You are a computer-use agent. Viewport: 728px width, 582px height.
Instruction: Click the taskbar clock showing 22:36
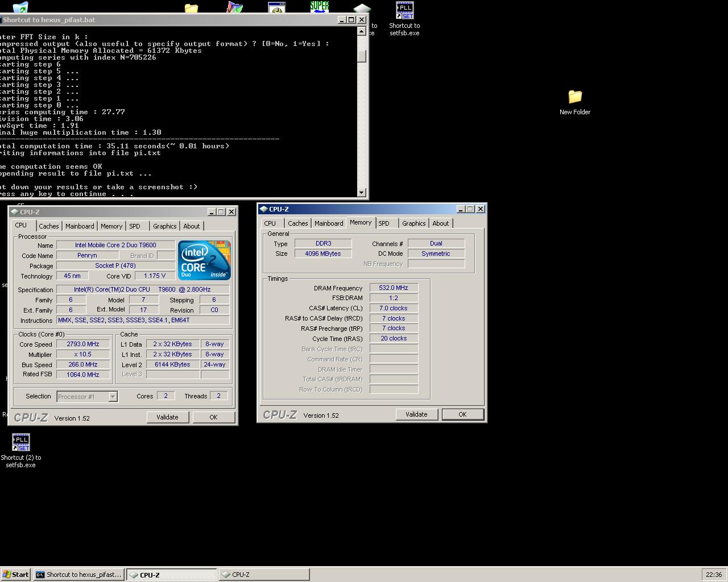(x=714, y=575)
